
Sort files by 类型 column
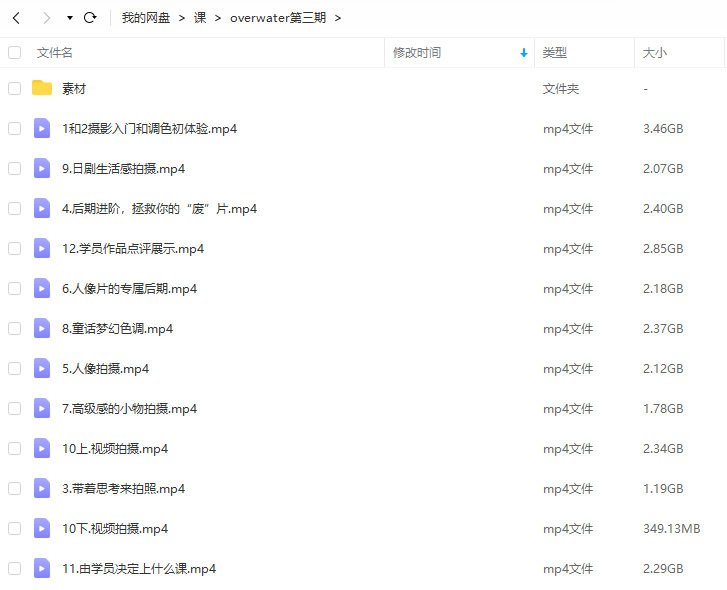554,52
